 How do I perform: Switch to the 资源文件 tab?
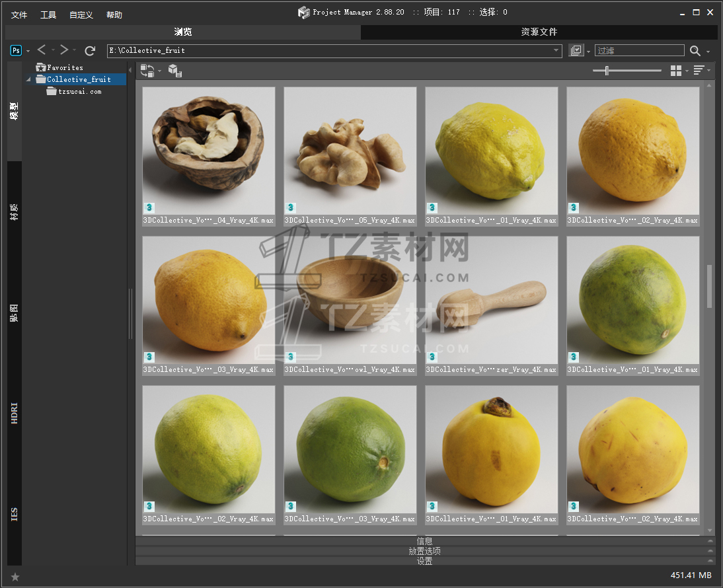[539, 32]
